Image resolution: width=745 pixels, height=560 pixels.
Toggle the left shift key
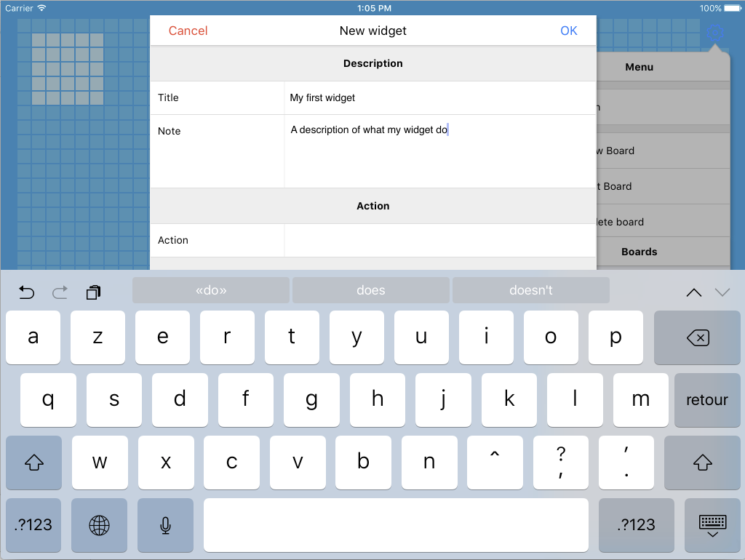coord(33,463)
